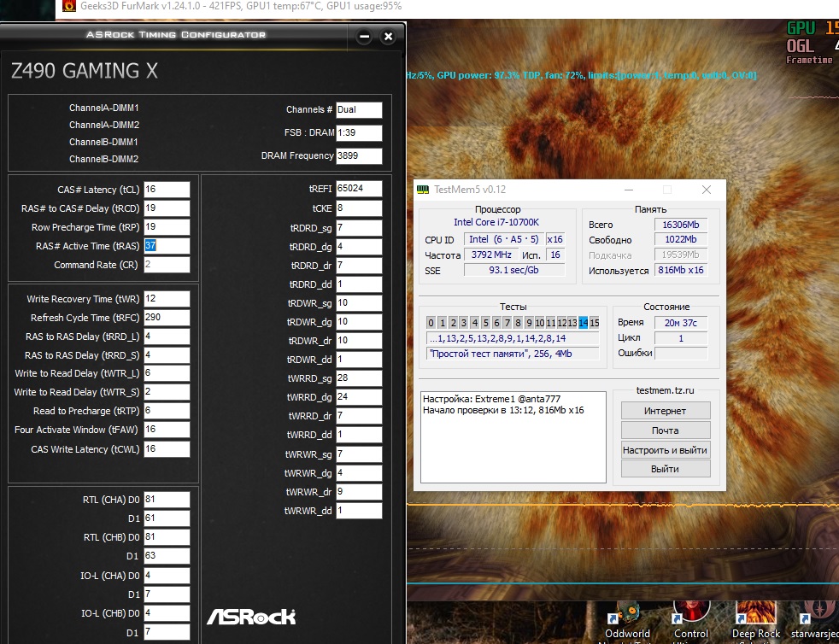Click the 93.1 sec/Gb SSE value

(x=513, y=270)
